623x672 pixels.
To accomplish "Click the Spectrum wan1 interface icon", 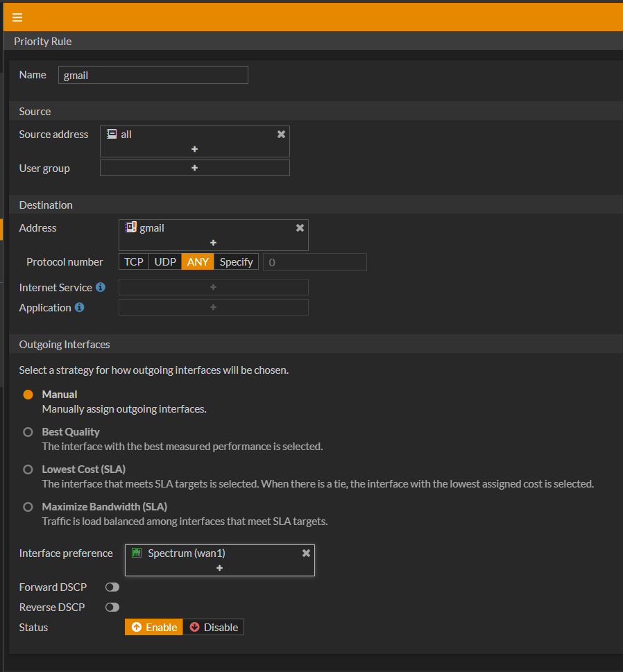I will (x=137, y=553).
